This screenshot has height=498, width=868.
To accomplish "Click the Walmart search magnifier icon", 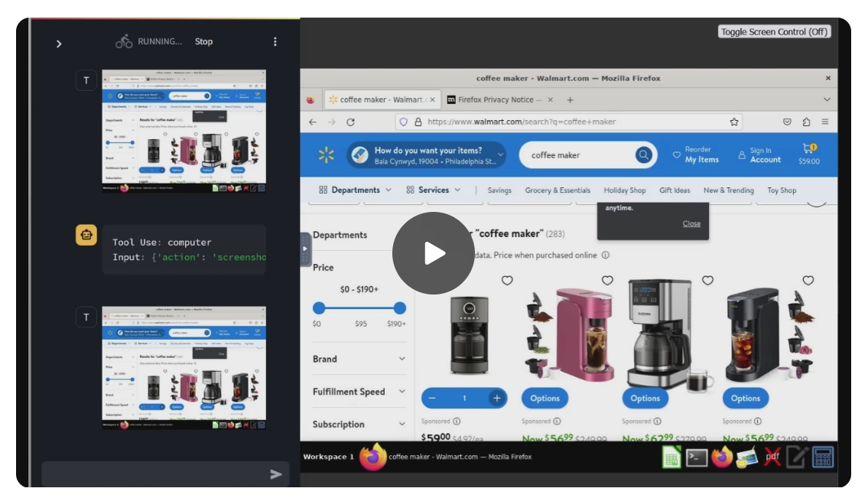I will tap(644, 155).
